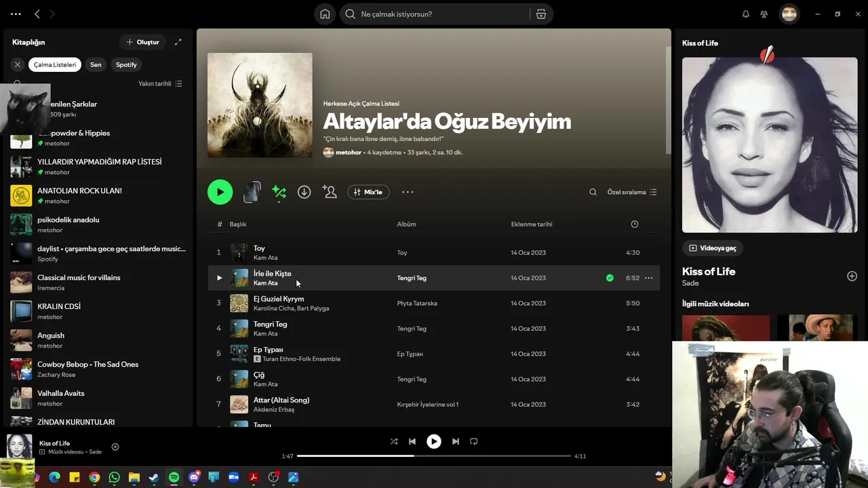Click the playlist cover art thumbnail
Viewport: 868px width, 488px height.
click(x=260, y=105)
